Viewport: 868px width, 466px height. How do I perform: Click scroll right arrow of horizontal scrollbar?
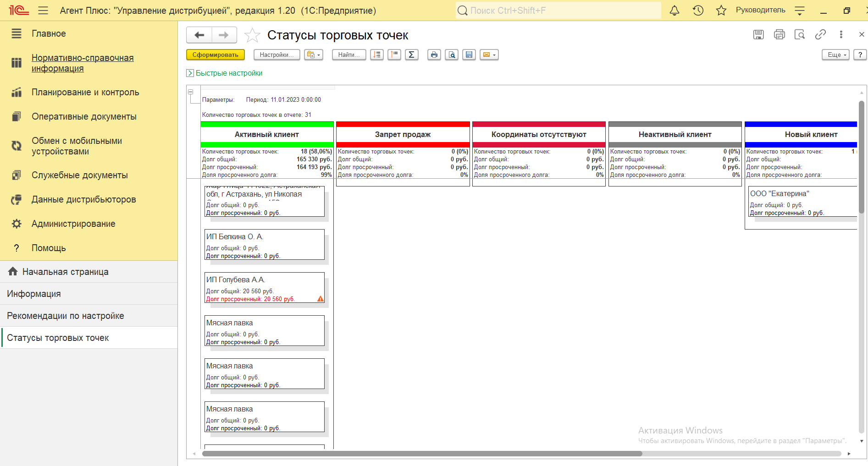coord(849,454)
